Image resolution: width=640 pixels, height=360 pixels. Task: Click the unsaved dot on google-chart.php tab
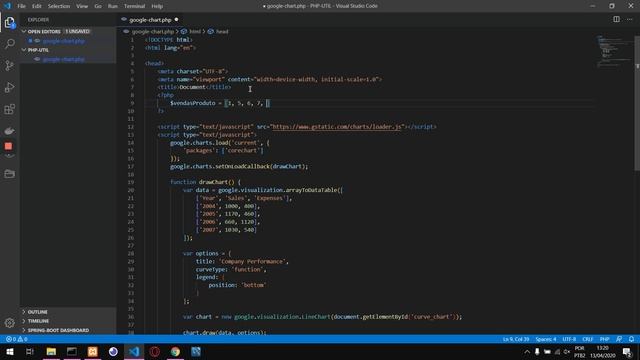[176, 20]
